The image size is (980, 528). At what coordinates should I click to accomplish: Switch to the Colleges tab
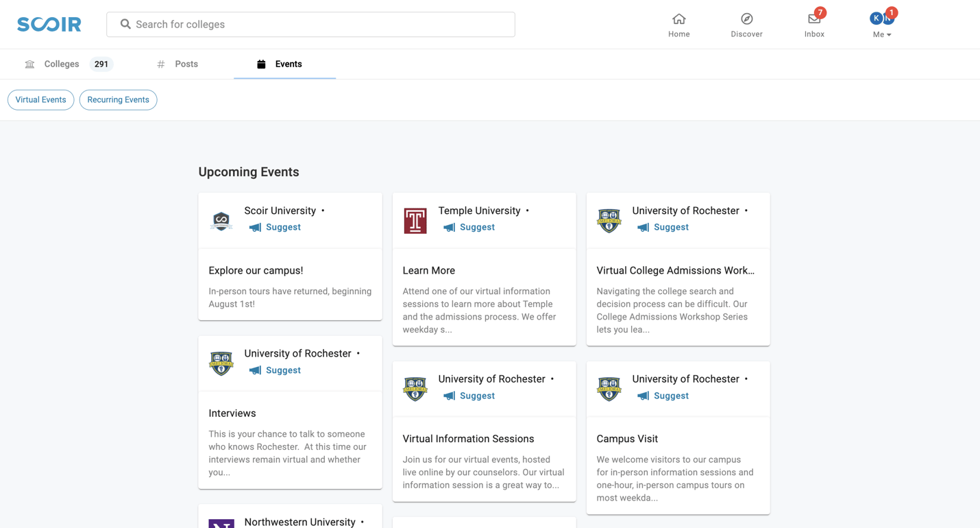[62, 63]
